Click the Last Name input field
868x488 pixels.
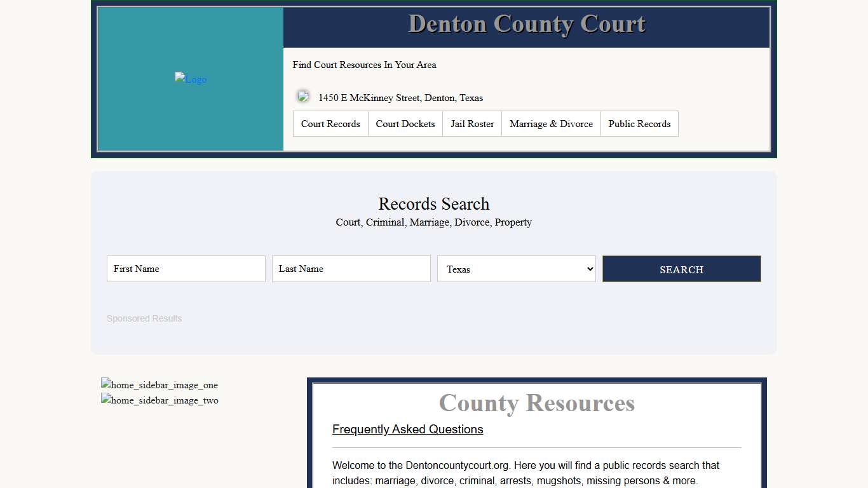tap(351, 268)
